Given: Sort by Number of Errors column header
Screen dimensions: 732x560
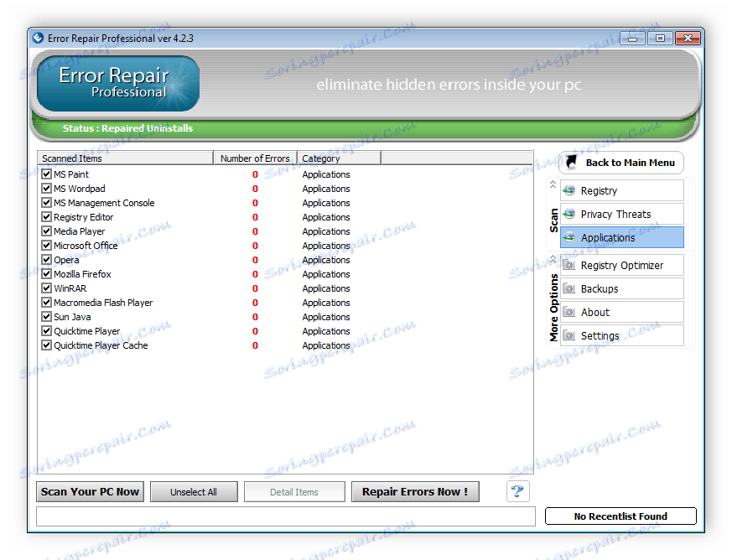Looking at the screenshot, I should (x=255, y=158).
